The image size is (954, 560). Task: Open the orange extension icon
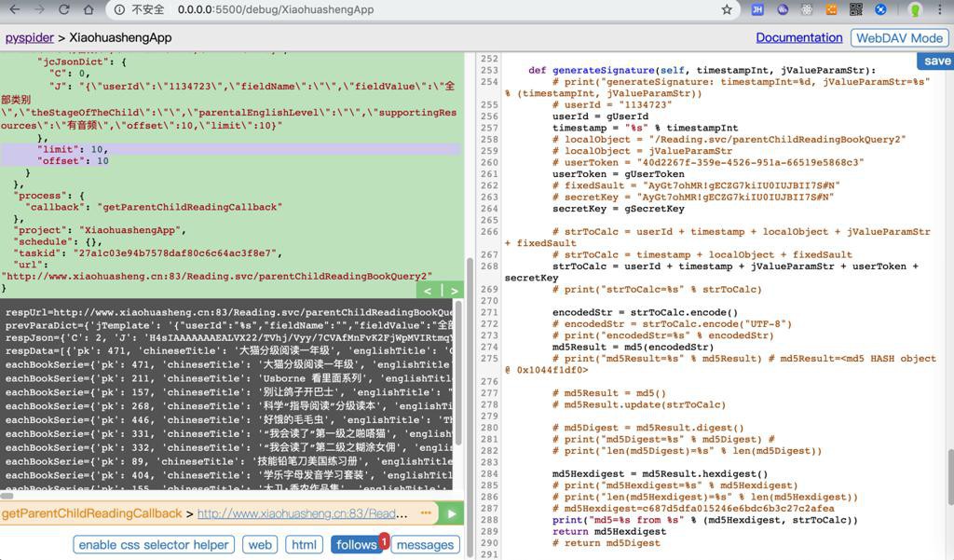(x=831, y=9)
